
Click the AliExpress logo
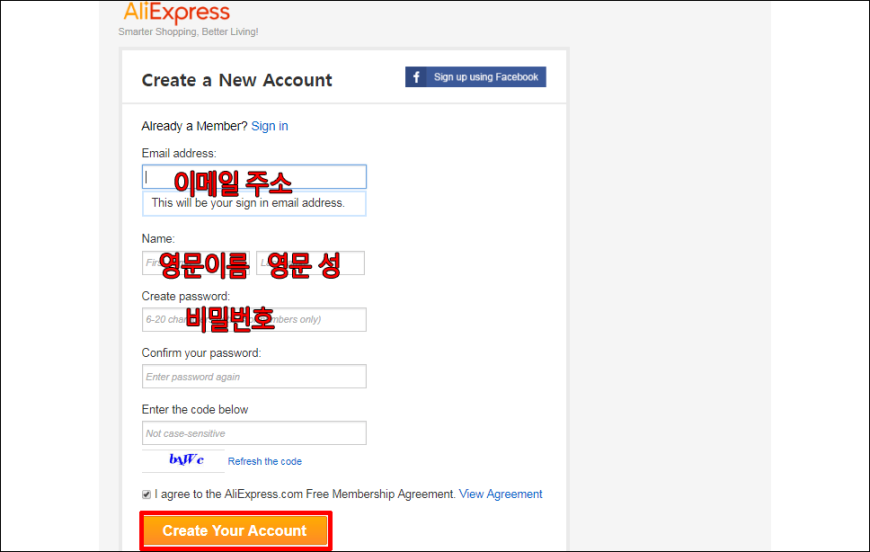[x=176, y=12]
